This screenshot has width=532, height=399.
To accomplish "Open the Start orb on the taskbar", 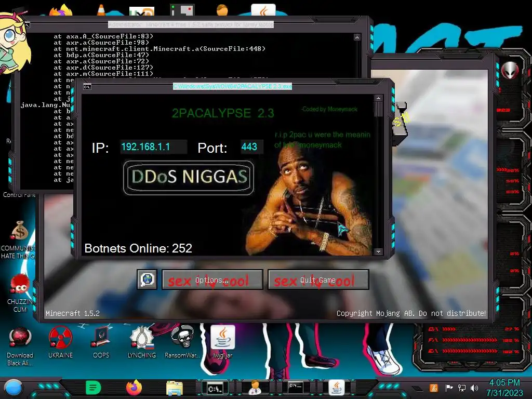I will [14, 388].
